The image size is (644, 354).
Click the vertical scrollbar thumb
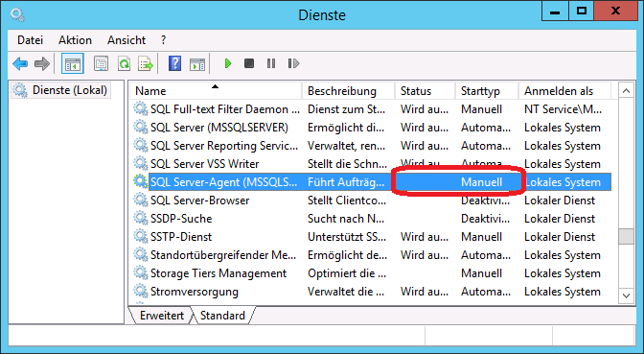pos(626,236)
